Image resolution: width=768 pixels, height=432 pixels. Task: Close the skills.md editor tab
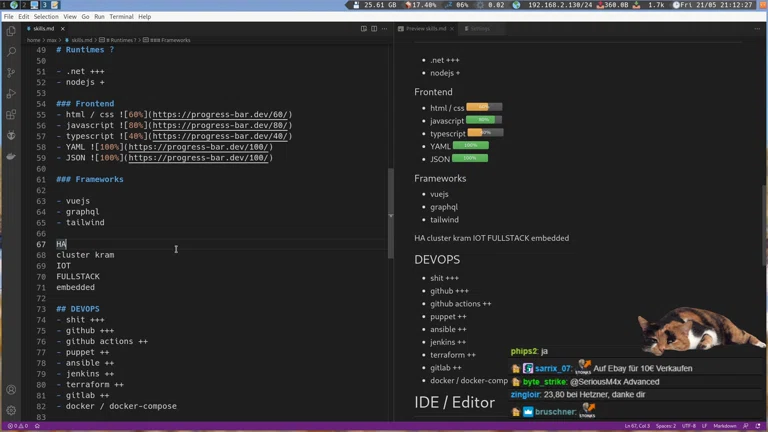tap(62, 29)
